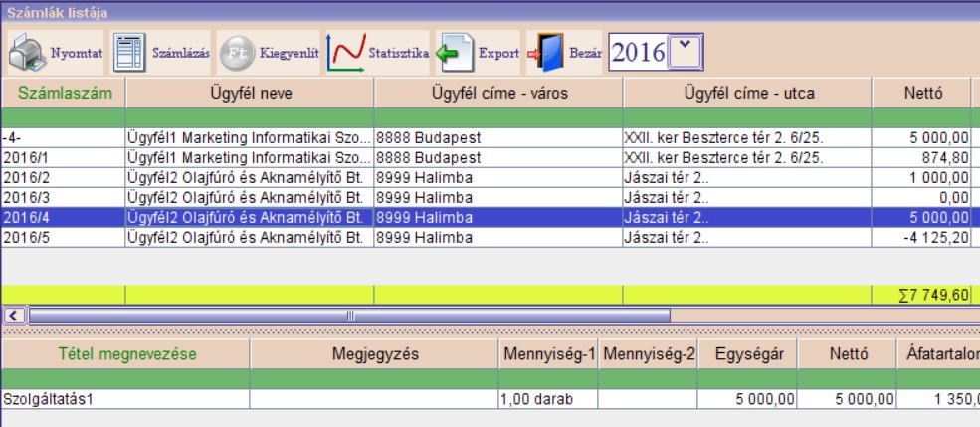This screenshot has height=427, width=980.
Task: Click the Tétel megnevezése column header
Action: tap(124, 354)
